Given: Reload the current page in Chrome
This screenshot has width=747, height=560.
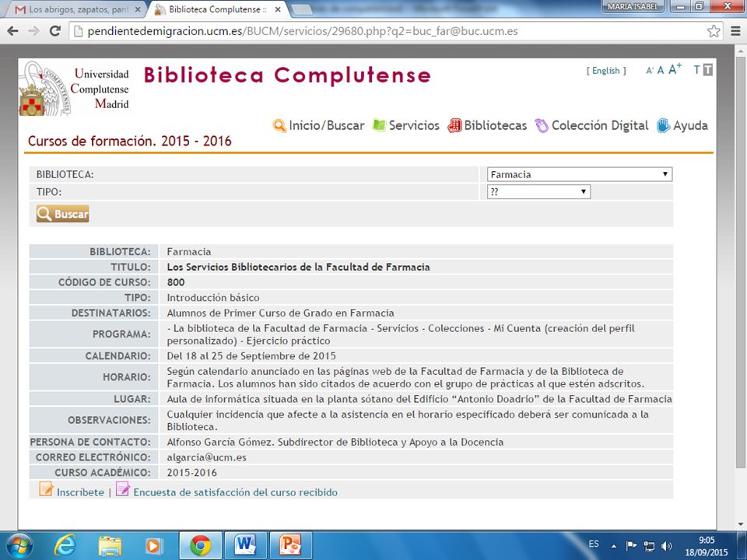Looking at the screenshot, I should click(55, 31).
